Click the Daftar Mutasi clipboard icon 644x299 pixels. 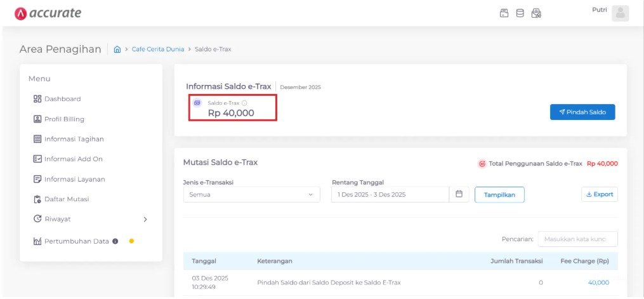pos(37,199)
